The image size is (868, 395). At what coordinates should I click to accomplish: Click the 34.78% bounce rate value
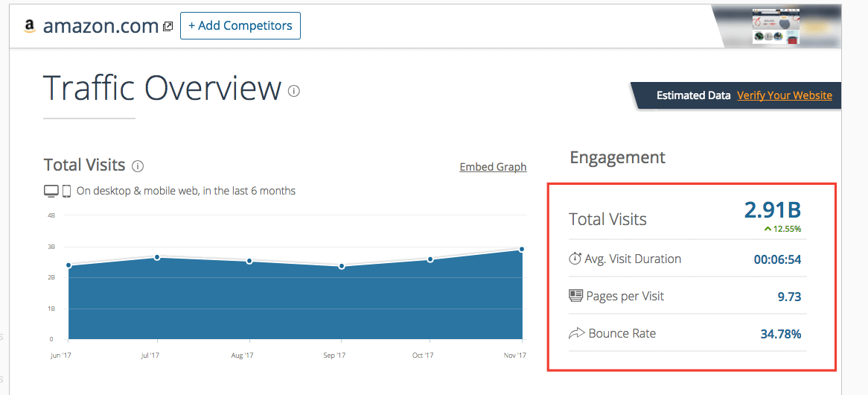[x=781, y=334]
